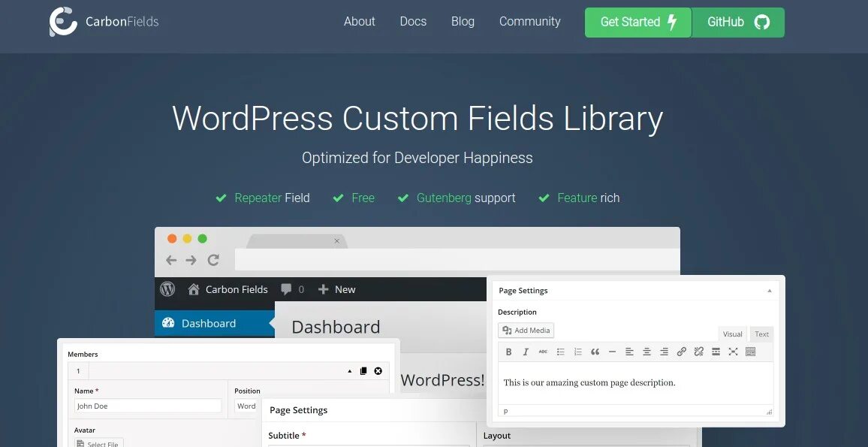Align text left
The image size is (868, 447).
629,352
